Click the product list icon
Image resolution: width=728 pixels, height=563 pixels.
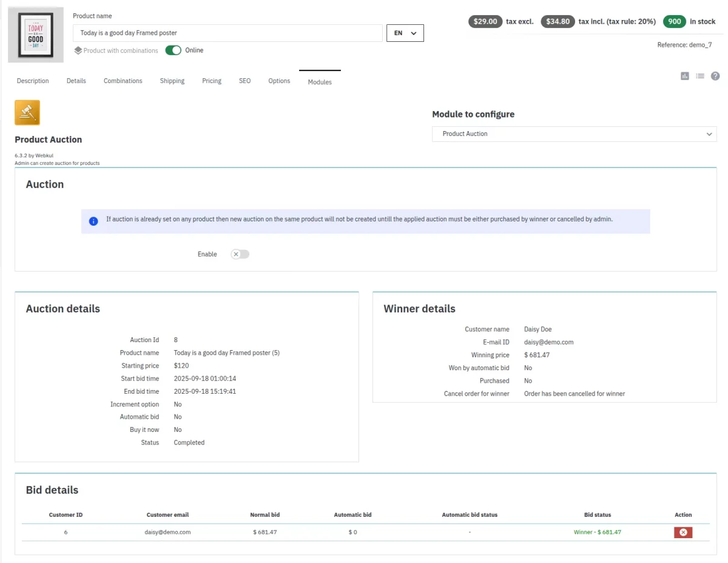tap(700, 76)
